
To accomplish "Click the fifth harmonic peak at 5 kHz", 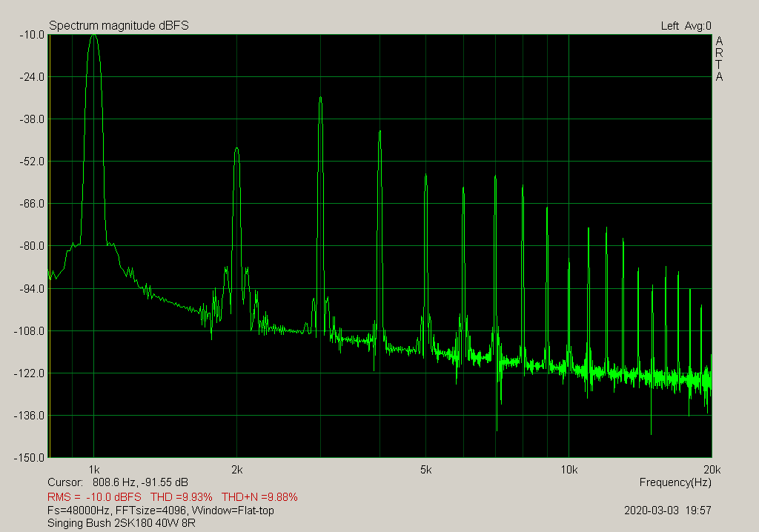I will (x=426, y=176).
